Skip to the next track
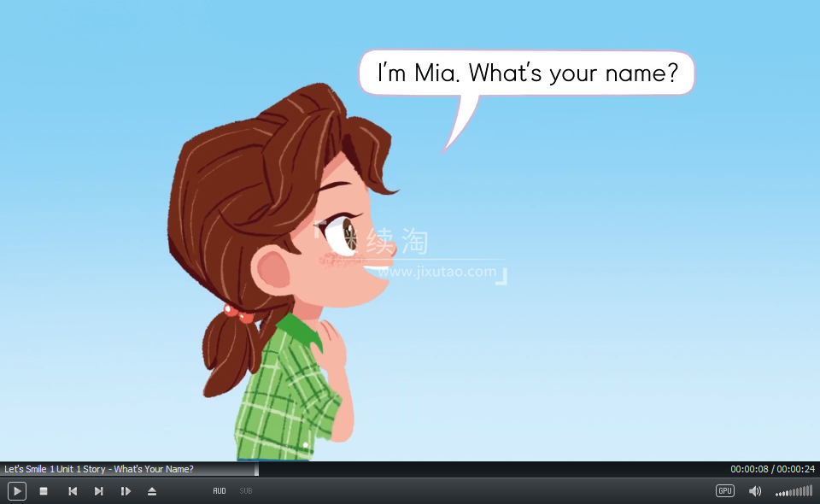 pyautogui.click(x=99, y=491)
